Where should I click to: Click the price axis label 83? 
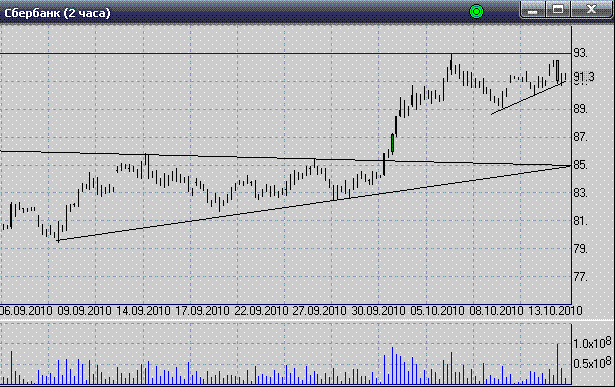pyautogui.click(x=580, y=193)
